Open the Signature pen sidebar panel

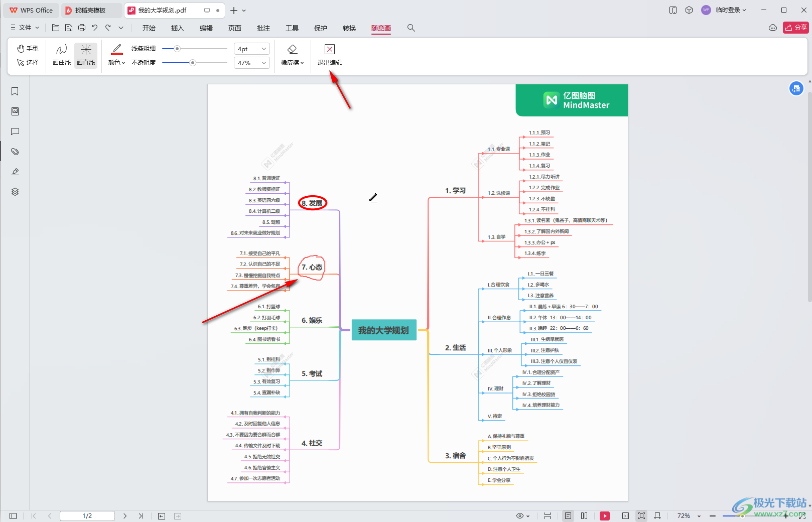15,172
